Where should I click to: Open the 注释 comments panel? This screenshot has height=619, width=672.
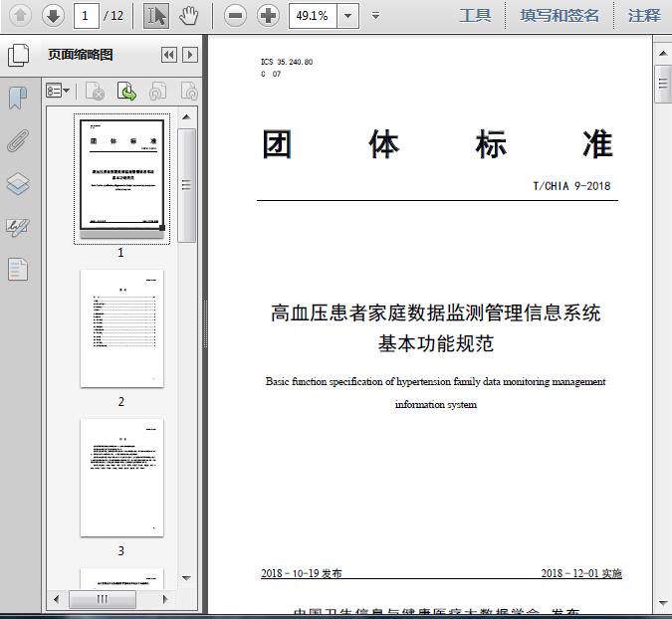coord(644,16)
